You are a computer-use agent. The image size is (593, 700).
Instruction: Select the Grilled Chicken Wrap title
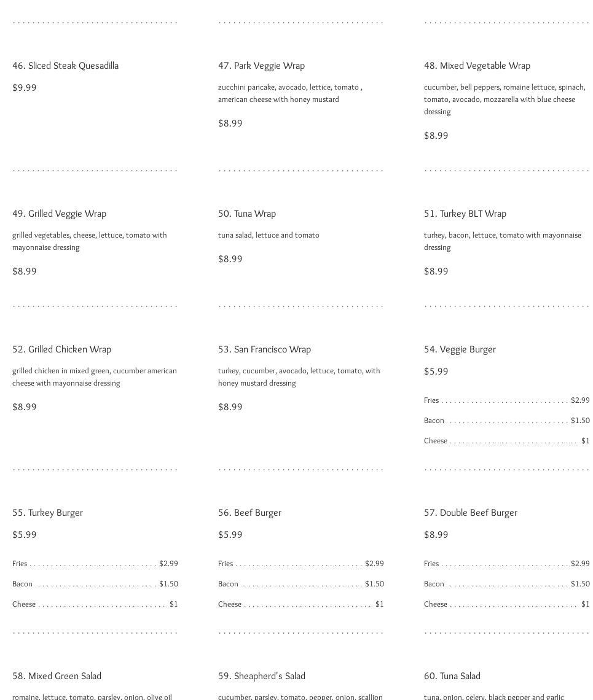point(61,349)
